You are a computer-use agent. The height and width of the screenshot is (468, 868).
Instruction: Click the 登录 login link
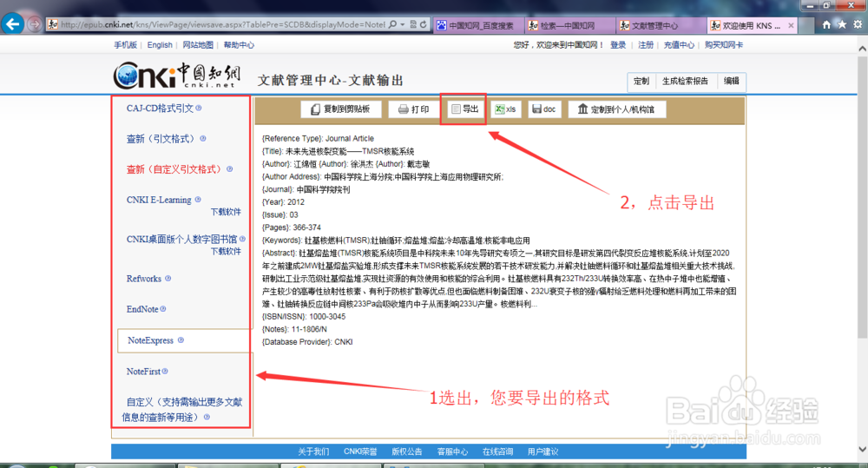tap(618, 45)
